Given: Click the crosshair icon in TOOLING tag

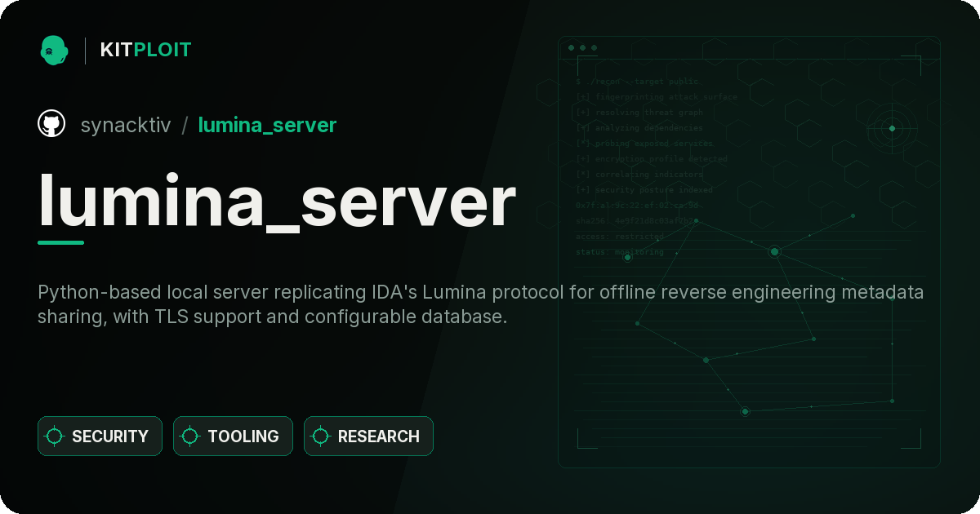Looking at the screenshot, I should 190,436.
